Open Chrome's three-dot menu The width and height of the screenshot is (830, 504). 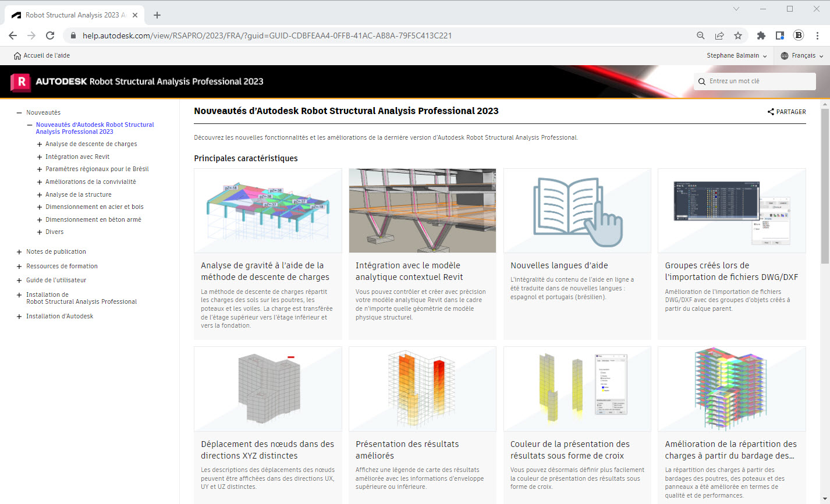818,36
